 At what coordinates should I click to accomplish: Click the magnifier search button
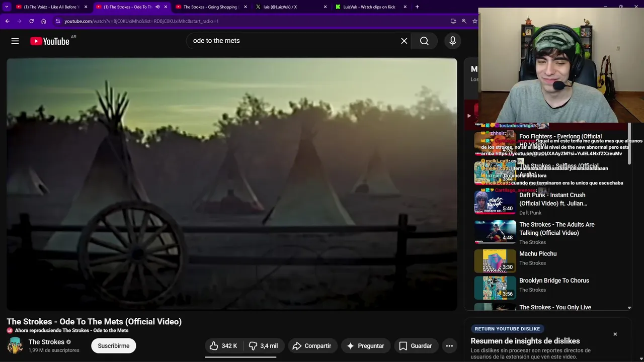pyautogui.click(x=424, y=41)
